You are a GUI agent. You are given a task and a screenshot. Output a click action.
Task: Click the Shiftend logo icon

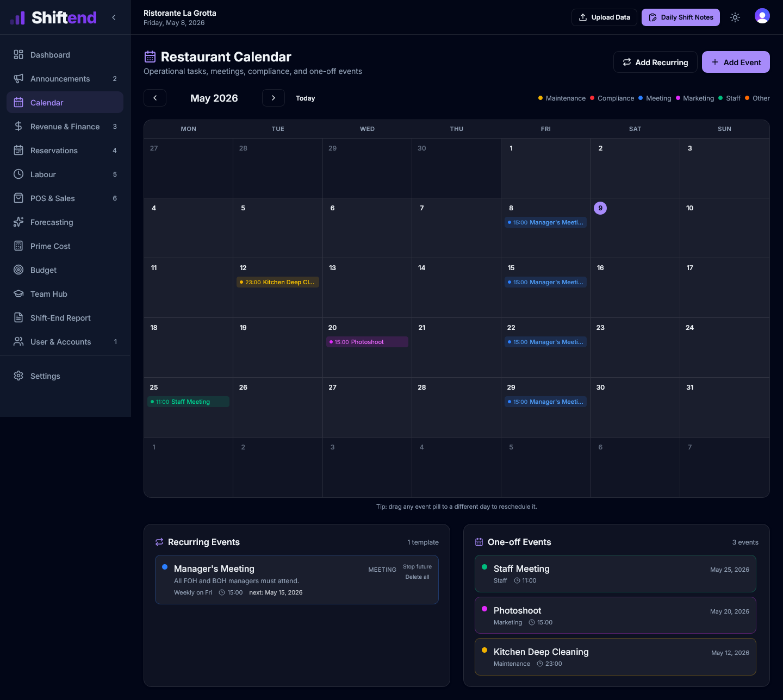coord(18,18)
